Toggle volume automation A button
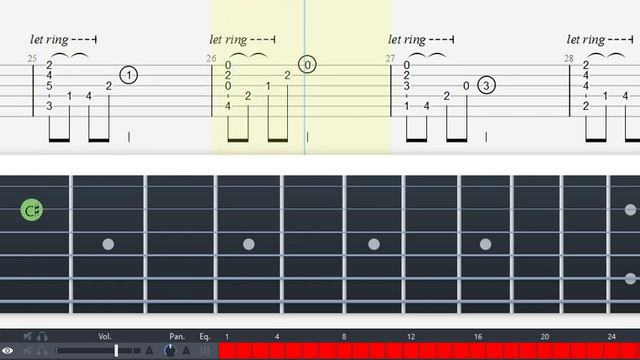The image size is (640, 360). coord(149,351)
